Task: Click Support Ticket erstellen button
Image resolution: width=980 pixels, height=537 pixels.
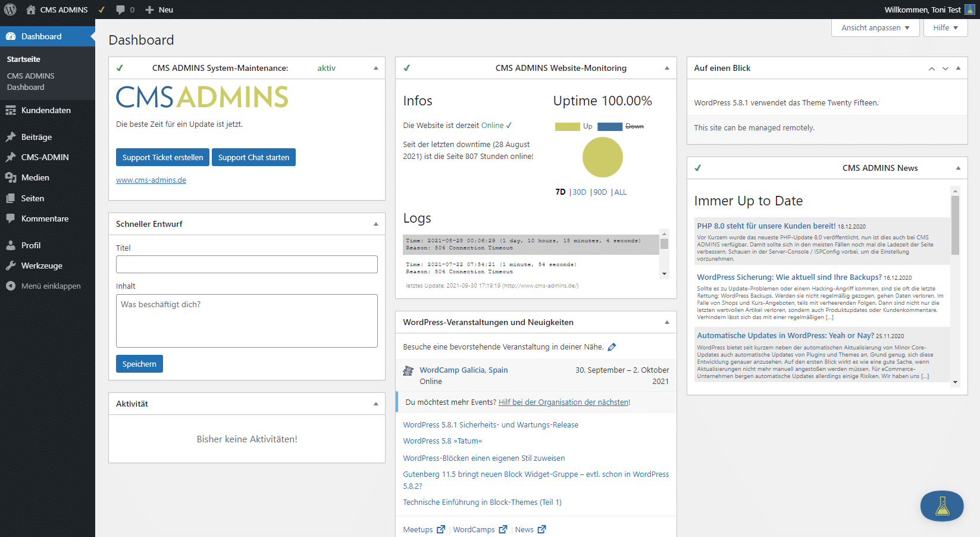Action: 162,157
